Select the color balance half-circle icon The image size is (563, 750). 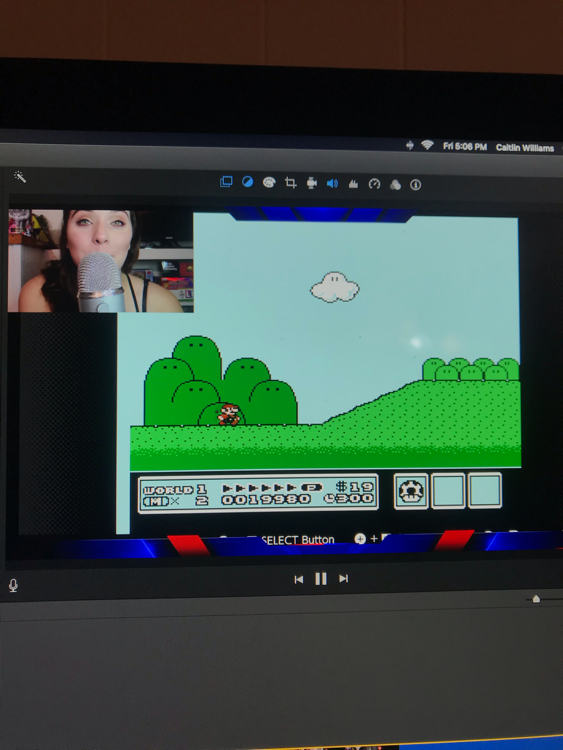(x=247, y=182)
